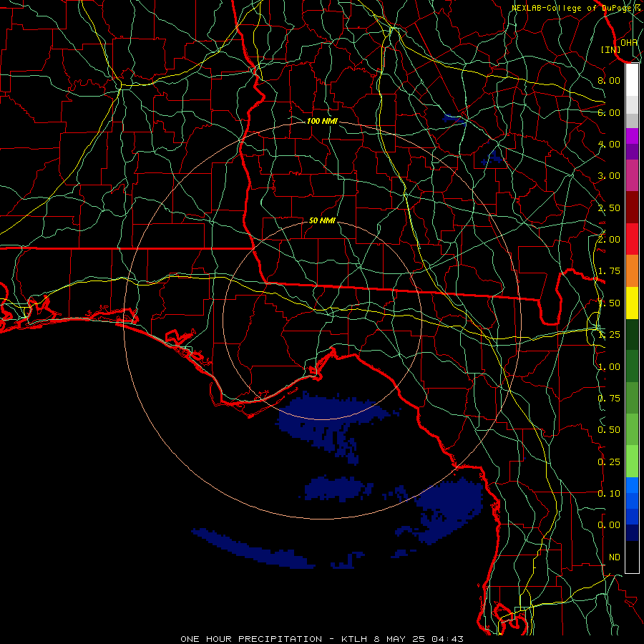
Task: Select the bright red legend swatch
Action: tap(632, 239)
